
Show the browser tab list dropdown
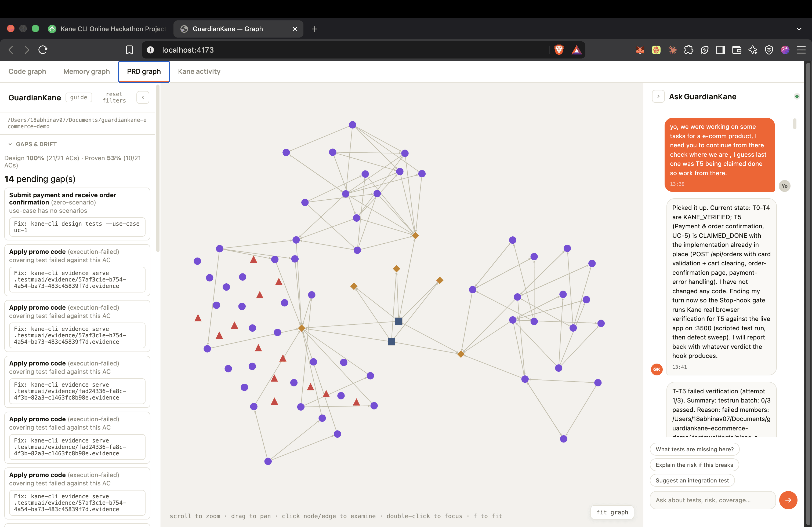[799, 29]
